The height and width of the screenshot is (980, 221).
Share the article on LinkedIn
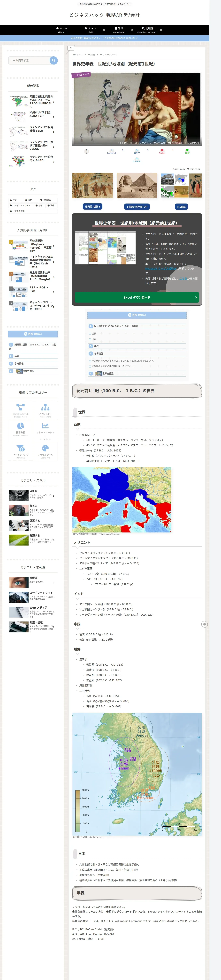(137, 160)
